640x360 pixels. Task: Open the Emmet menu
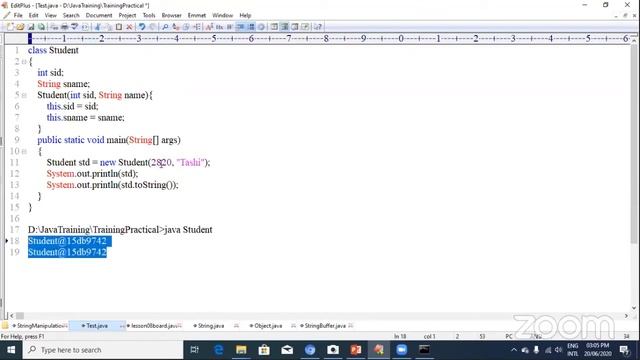(197, 16)
